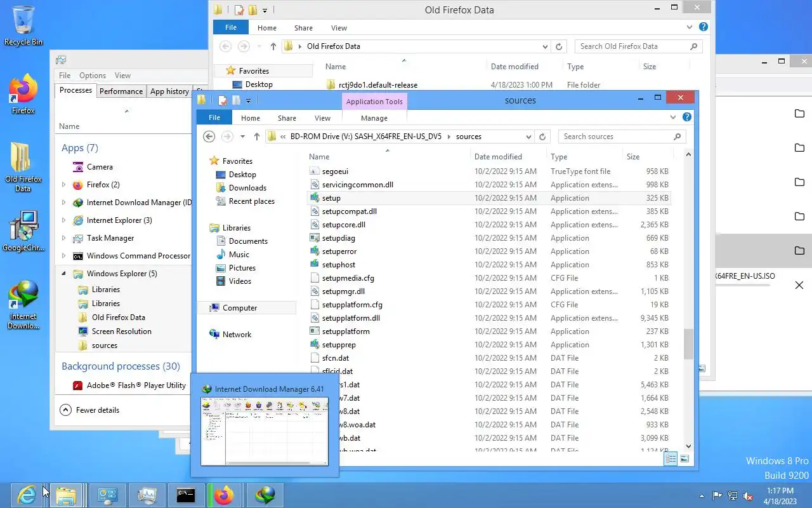
Task: Click File Explorer taskbar button
Action: point(66,495)
